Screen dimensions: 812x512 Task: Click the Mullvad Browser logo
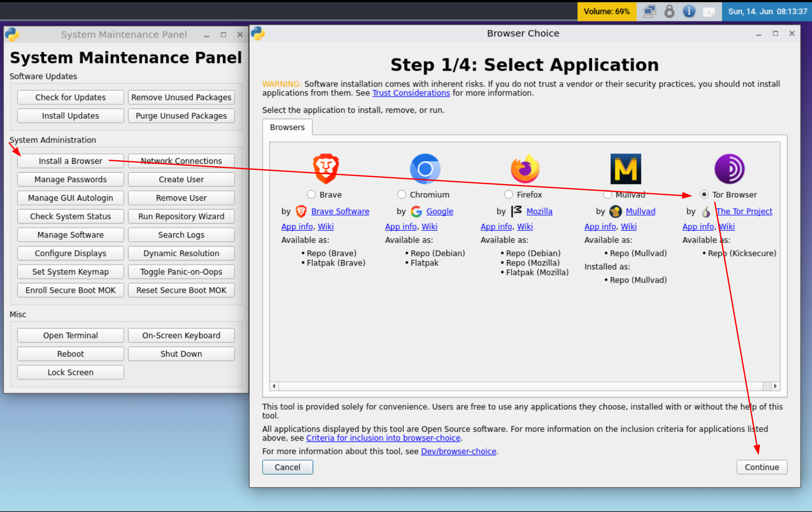coord(626,169)
